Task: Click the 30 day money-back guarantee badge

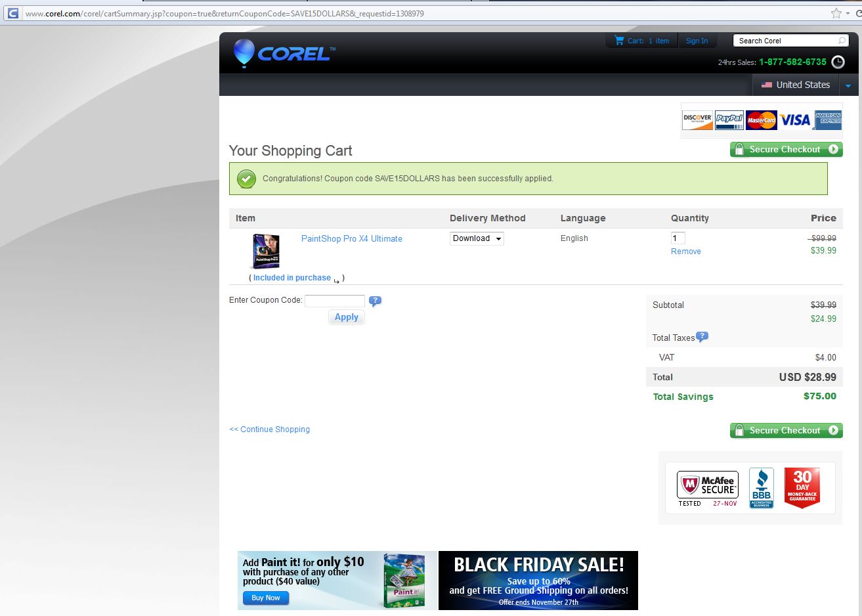Action: (x=802, y=488)
